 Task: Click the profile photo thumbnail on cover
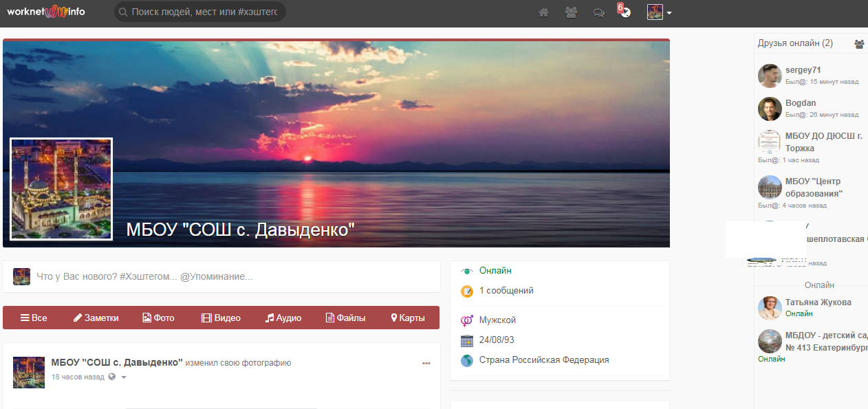(61, 189)
